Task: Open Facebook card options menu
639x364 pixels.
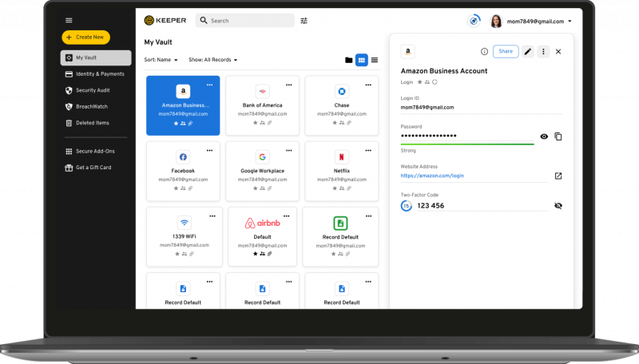Action: click(x=209, y=151)
